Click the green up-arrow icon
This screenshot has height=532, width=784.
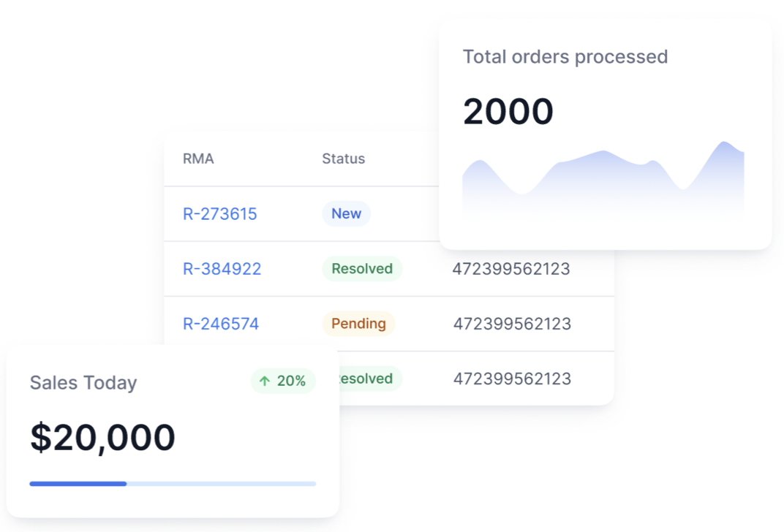[265, 381]
